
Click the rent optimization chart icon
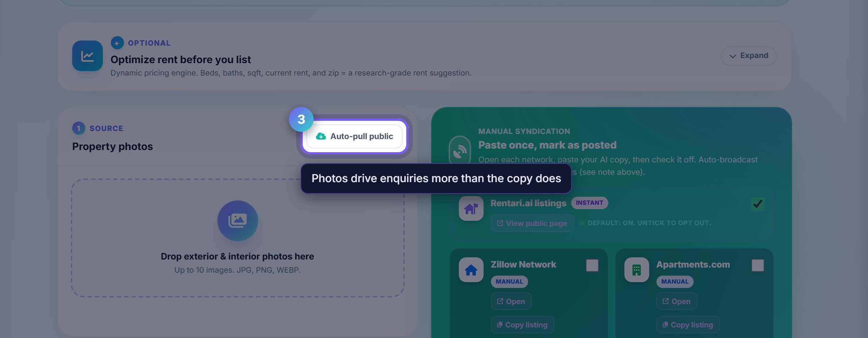[x=88, y=56]
